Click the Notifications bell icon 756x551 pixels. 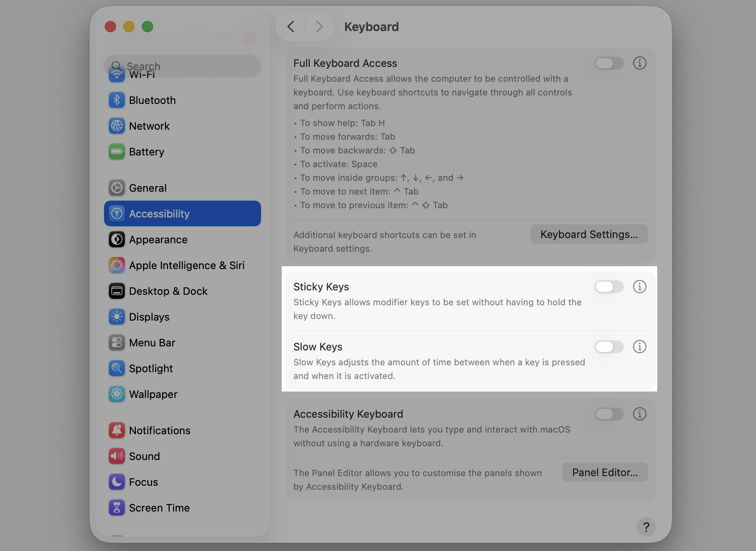click(117, 430)
